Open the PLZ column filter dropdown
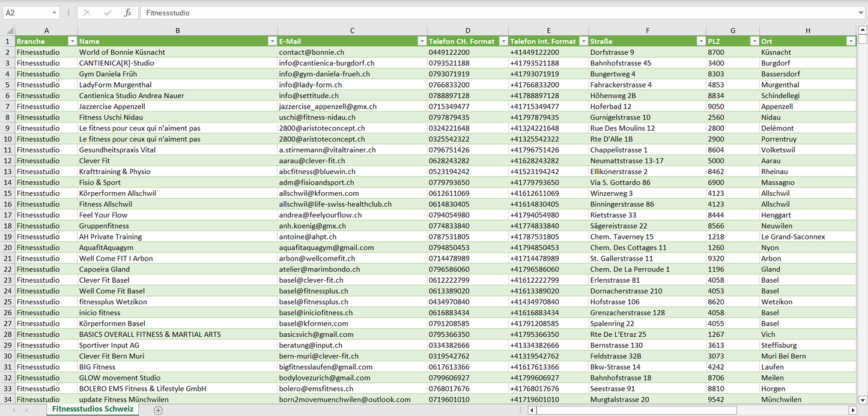The height and width of the screenshot is (416, 868). 754,41
